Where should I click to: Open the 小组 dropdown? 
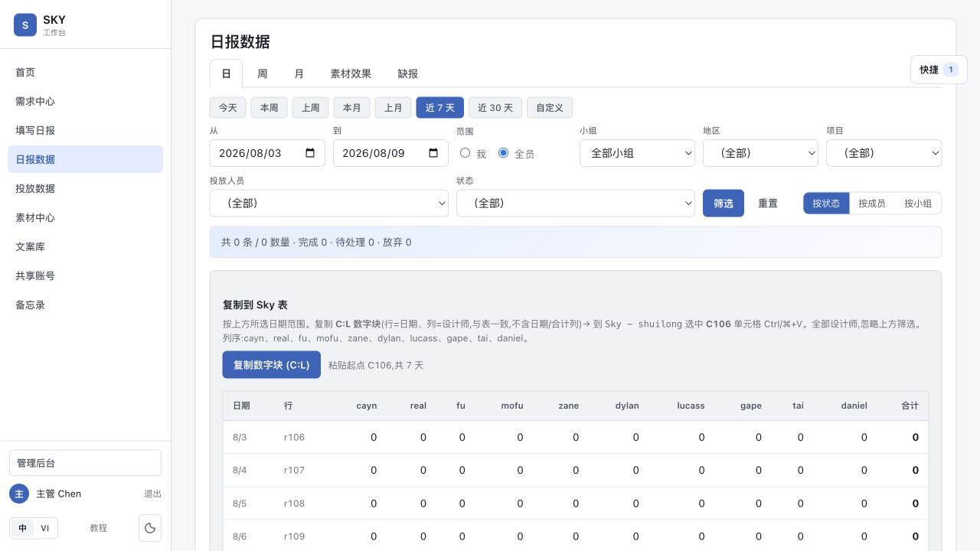pyautogui.click(x=637, y=153)
